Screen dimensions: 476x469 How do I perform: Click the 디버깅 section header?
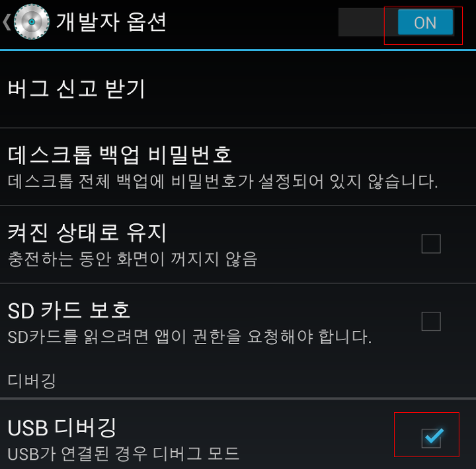pyautogui.click(x=32, y=380)
